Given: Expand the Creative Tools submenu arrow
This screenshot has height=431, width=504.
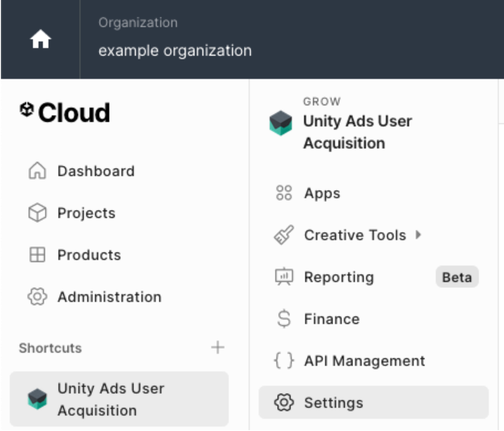Looking at the screenshot, I should (x=418, y=235).
